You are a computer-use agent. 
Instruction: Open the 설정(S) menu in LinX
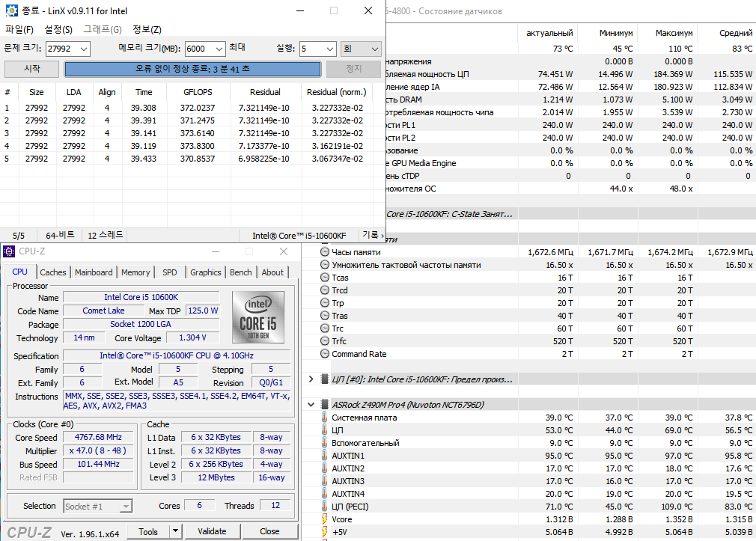coord(58,29)
